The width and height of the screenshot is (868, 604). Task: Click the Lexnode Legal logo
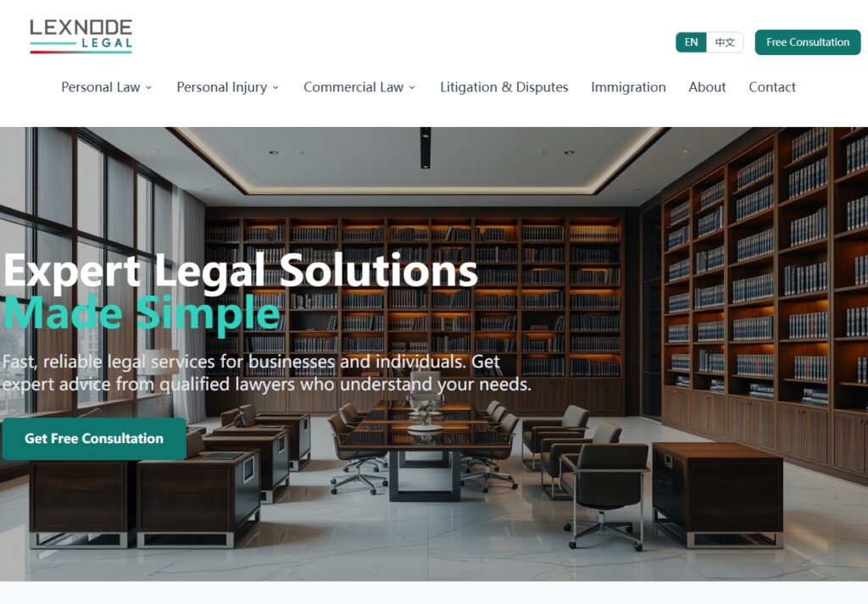[81, 36]
